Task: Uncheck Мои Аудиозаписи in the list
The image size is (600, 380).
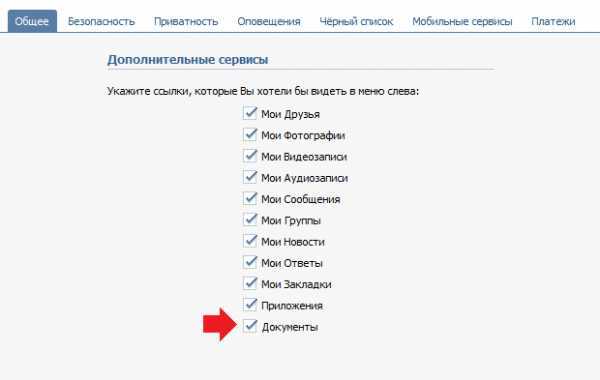Action: click(250, 178)
